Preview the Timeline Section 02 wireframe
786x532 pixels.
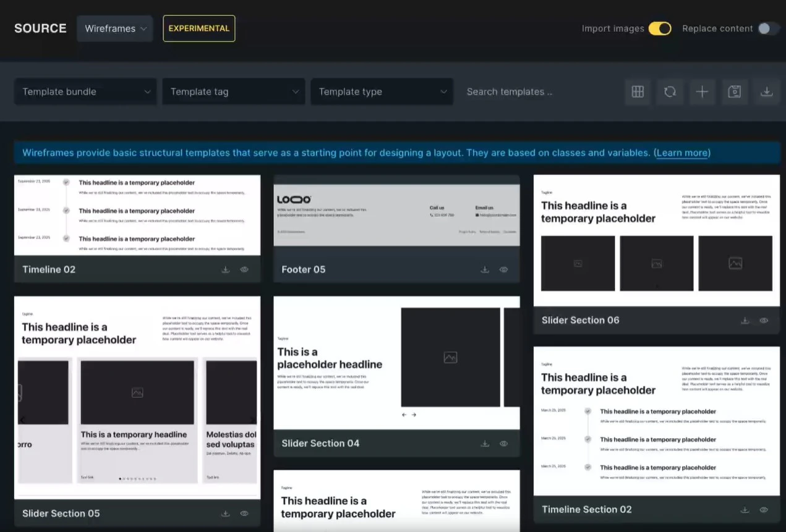click(x=764, y=509)
